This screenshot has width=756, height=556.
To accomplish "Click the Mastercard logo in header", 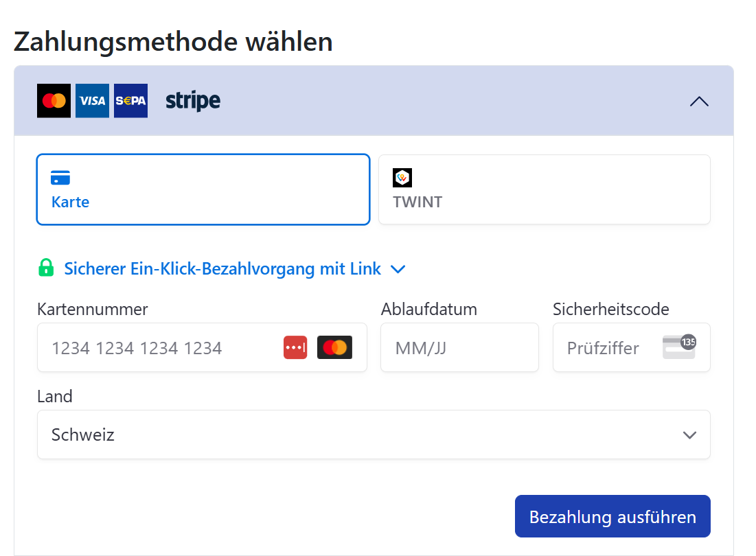I will (x=54, y=101).
